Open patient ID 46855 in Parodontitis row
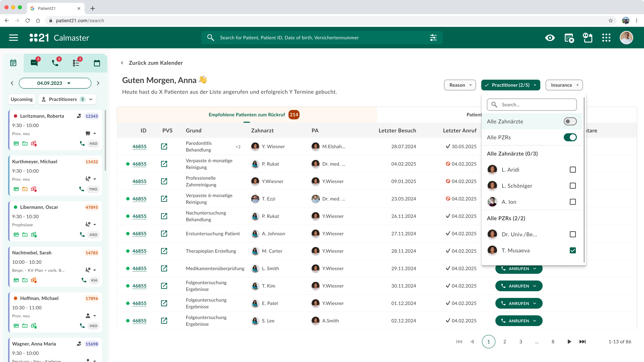The image size is (644, 362). tap(139, 146)
